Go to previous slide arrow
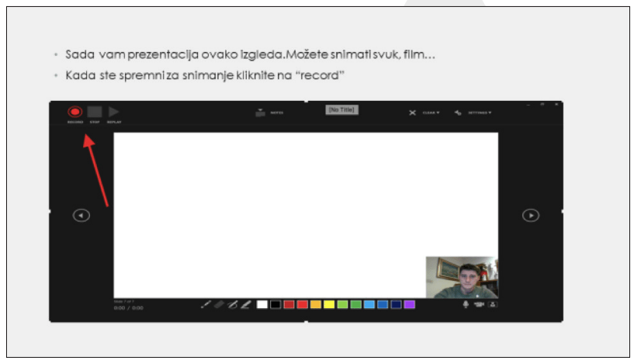 pyautogui.click(x=81, y=215)
